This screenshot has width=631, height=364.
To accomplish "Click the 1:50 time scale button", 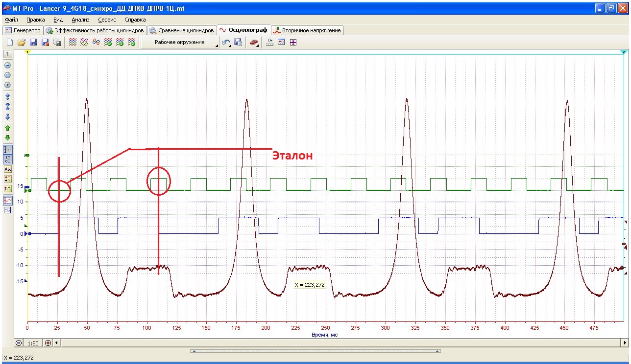I will click(x=33, y=343).
